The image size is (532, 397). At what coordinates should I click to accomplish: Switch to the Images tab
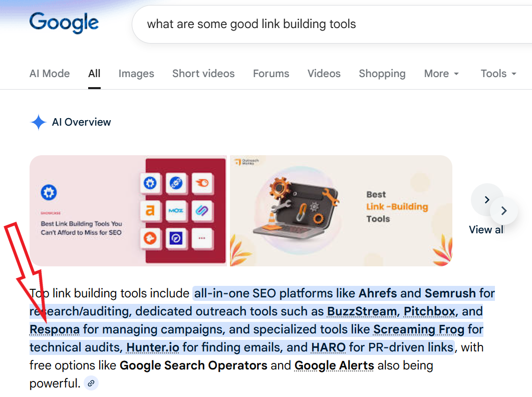pos(136,74)
